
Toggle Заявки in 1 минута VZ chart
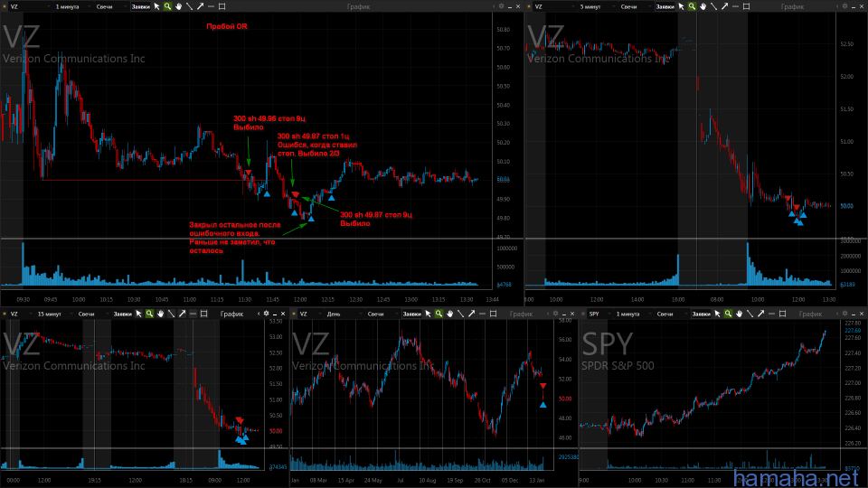pos(141,6)
